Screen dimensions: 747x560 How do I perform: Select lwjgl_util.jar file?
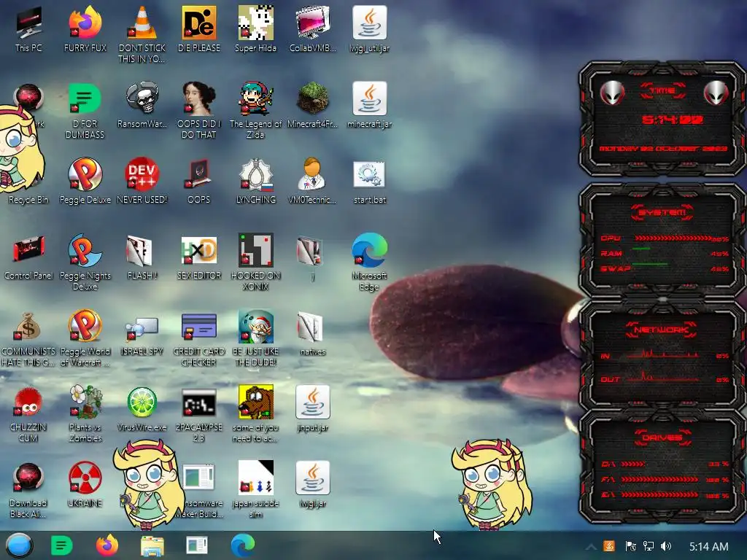point(369,29)
